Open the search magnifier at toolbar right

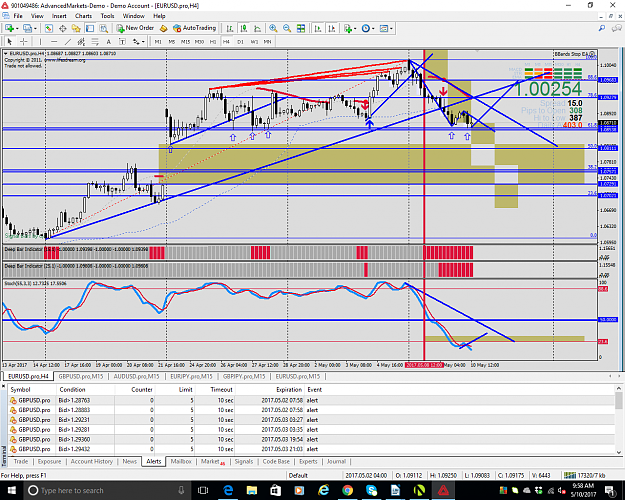(602, 28)
